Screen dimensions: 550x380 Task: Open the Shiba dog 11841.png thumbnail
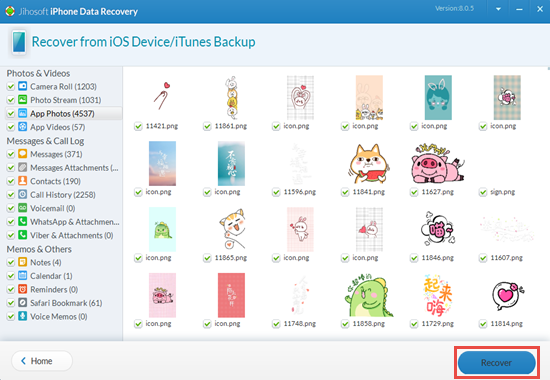click(369, 164)
